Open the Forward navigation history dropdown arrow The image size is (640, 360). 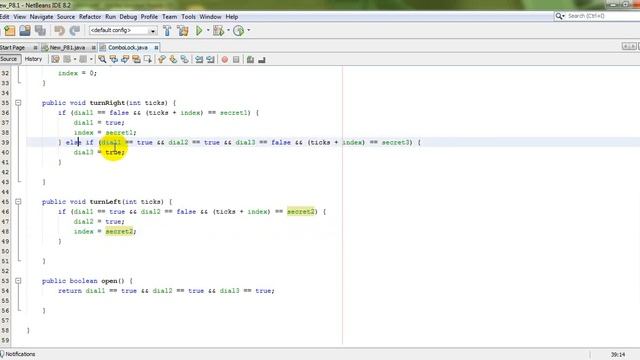tap(91, 60)
